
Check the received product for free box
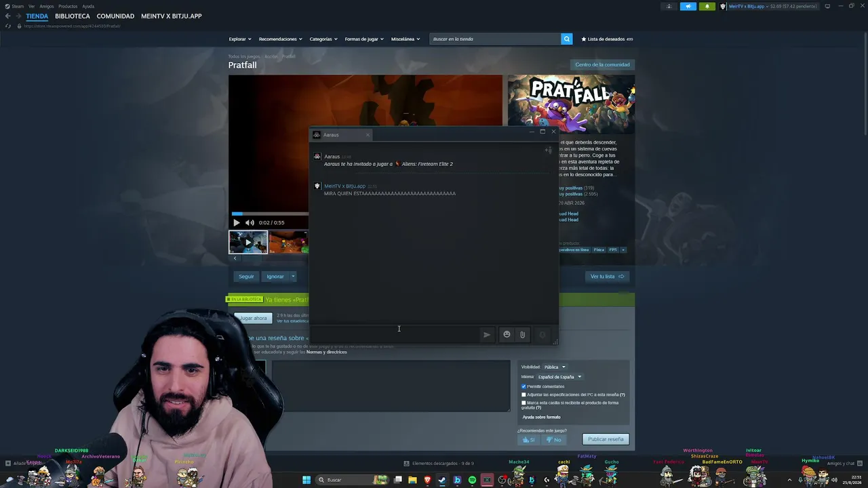click(524, 403)
